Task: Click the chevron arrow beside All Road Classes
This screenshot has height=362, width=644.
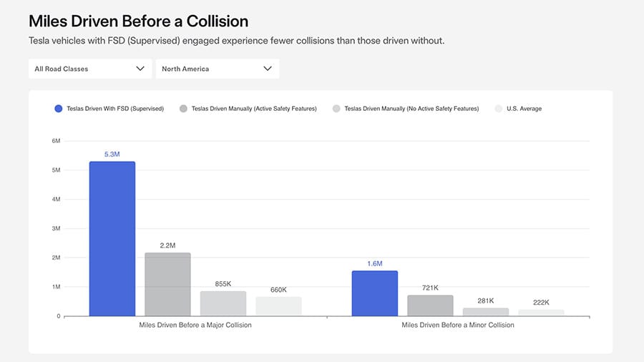Action: (x=140, y=69)
